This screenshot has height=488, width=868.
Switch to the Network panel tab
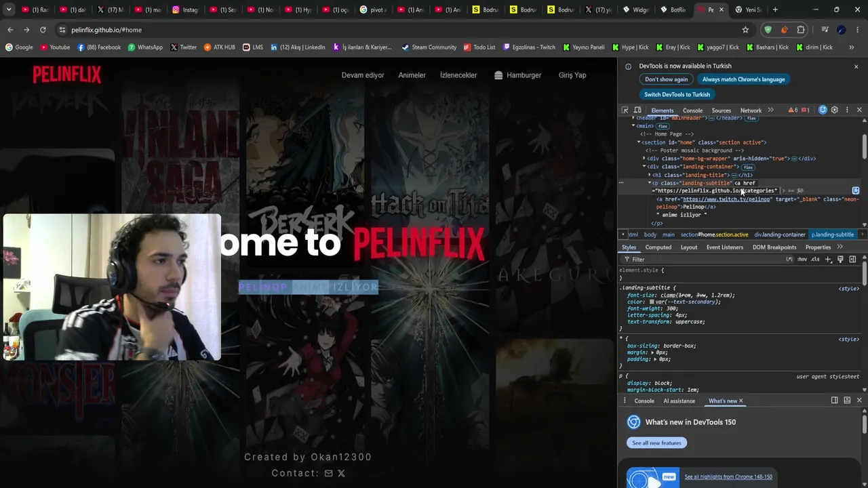point(751,110)
